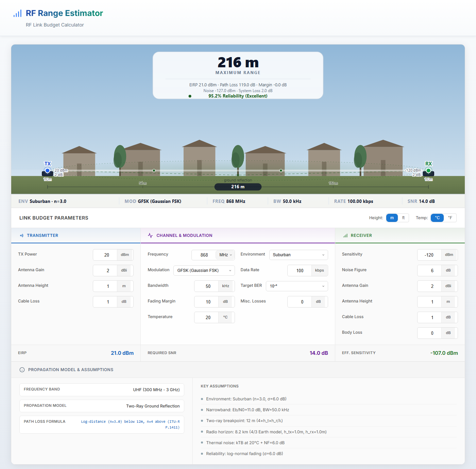Click the Temperature input field
This screenshot has height=469, width=476.
[206, 317]
